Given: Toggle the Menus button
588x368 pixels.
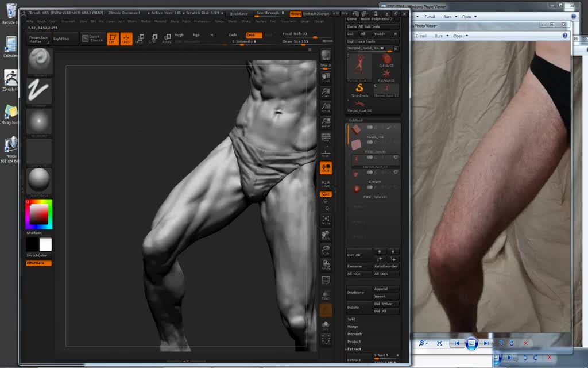Looking at the screenshot, I should click(x=296, y=14).
